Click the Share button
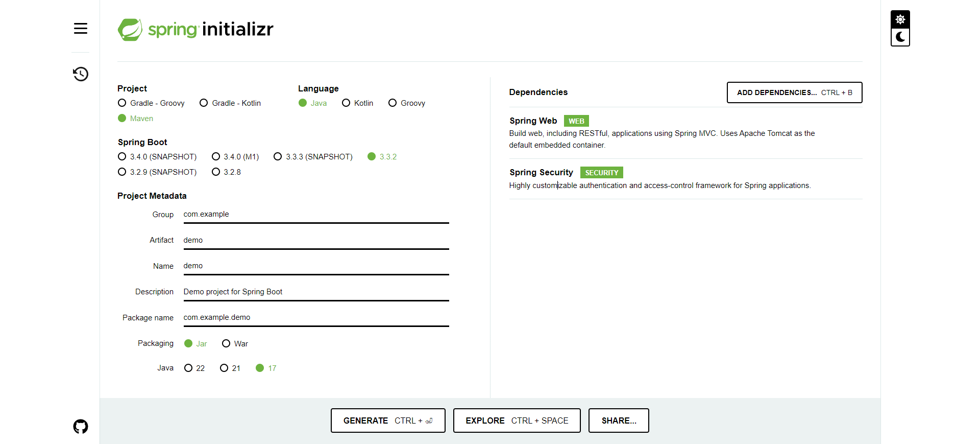Viewport: 980px width, 444px height. pos(619,420)
